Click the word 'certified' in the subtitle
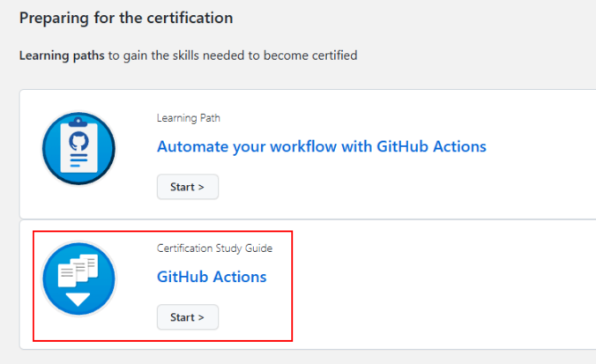 click(x=334, y=56)
